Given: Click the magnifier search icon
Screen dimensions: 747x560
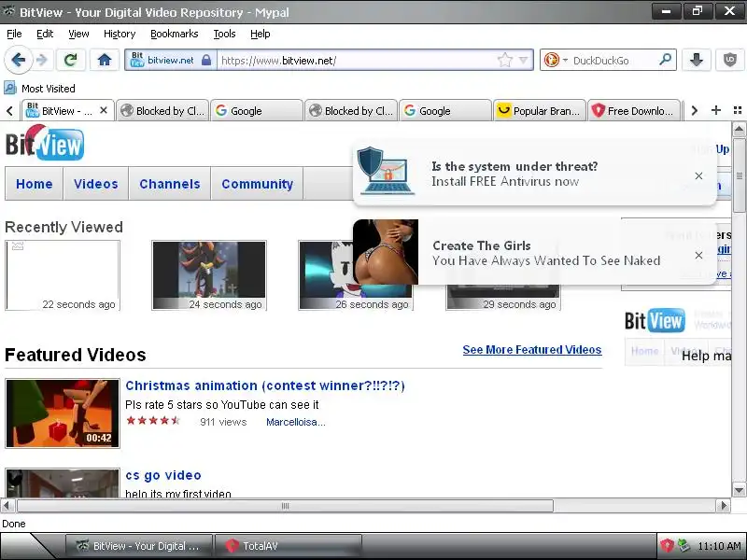Looking at the screenshot, I should tap(665, 60).
